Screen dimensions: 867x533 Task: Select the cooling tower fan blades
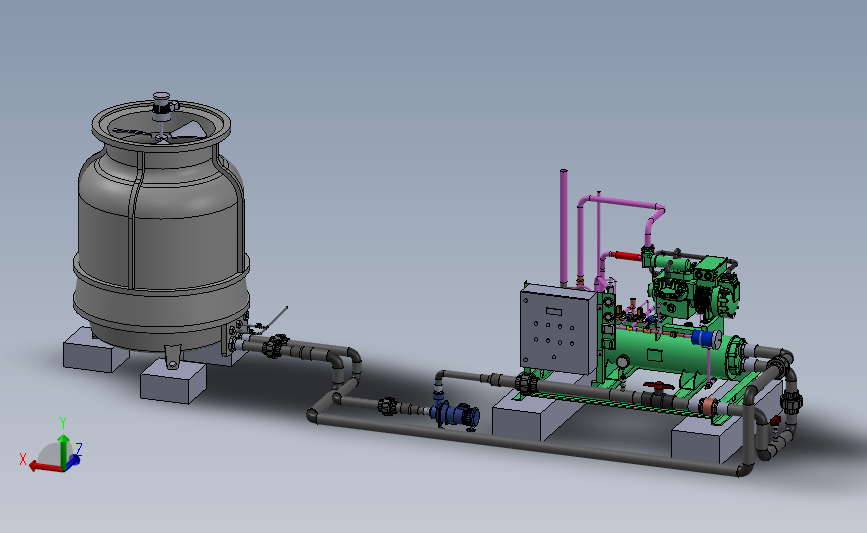tap(161, 132)
